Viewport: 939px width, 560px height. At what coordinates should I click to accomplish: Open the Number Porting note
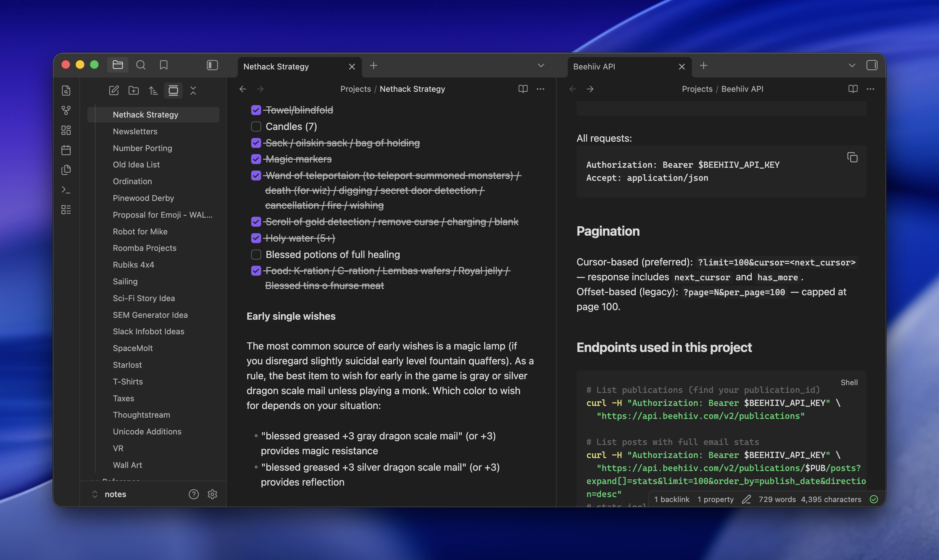[x=153, y=148]
